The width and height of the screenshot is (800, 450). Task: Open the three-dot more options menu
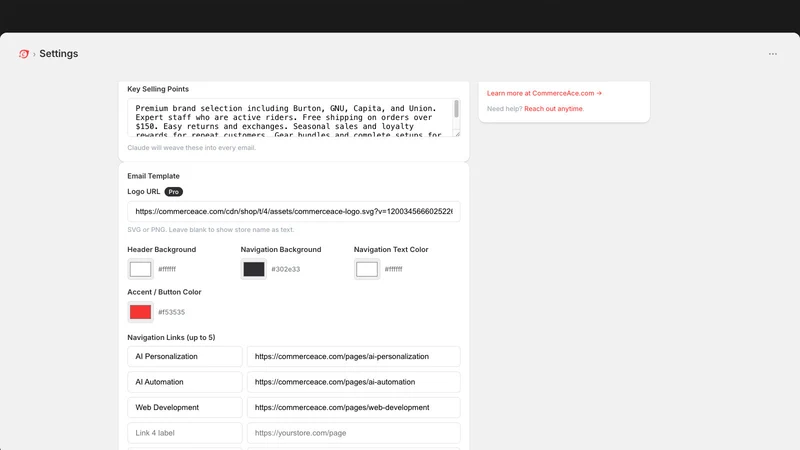(x=772, y=54)
